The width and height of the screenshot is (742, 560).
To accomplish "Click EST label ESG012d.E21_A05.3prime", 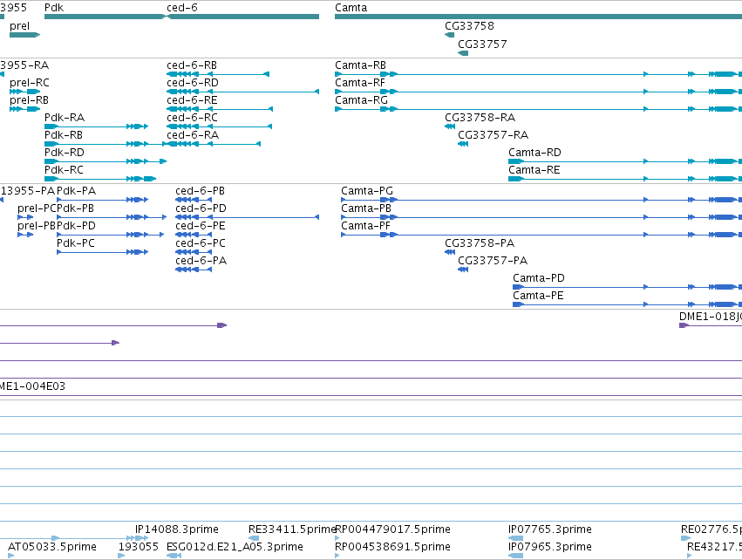I will click(x=235, y=547).
